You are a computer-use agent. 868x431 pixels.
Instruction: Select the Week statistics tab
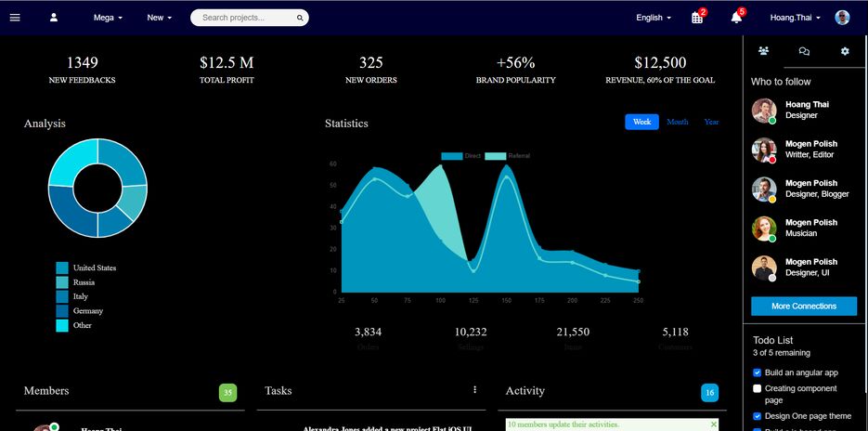(x=642, y=122)
